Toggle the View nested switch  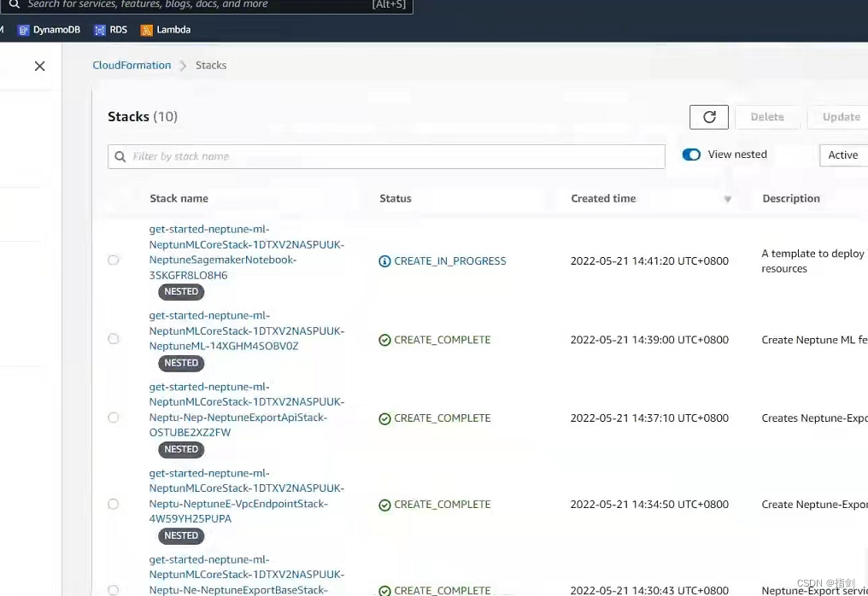[691, 155]
